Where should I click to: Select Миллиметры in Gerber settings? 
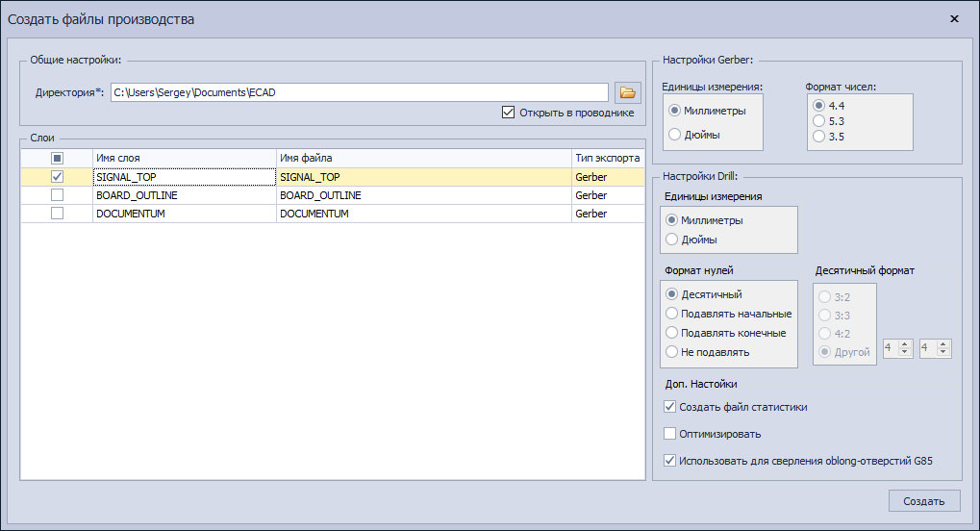pyautogui.click(x=674, y=111)
